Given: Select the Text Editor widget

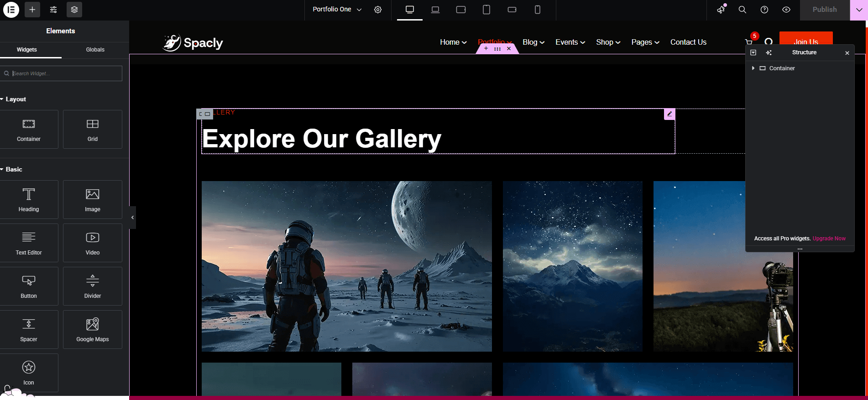Looking at the screenshot, I should 29,243.
